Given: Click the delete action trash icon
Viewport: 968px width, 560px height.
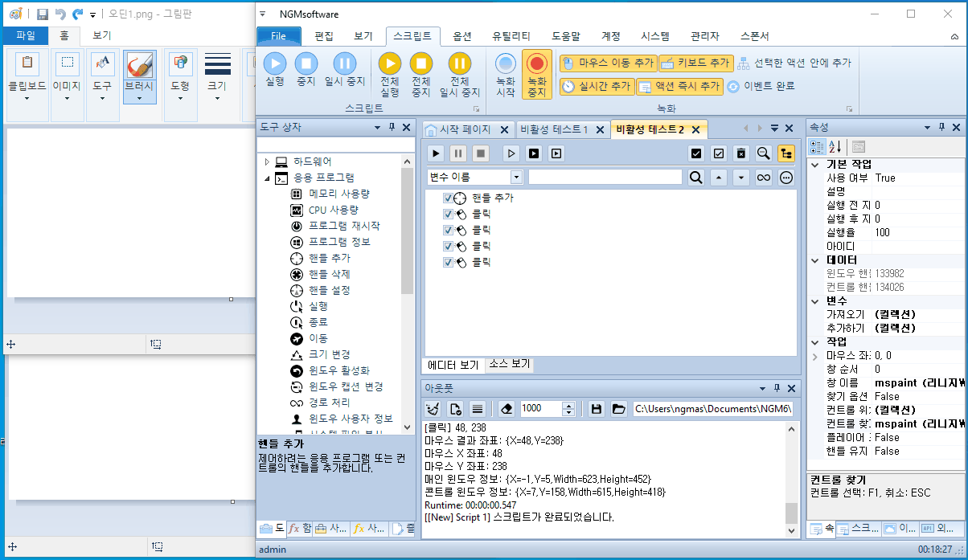Looking at the screenshot, I should [x=741, y=153].
